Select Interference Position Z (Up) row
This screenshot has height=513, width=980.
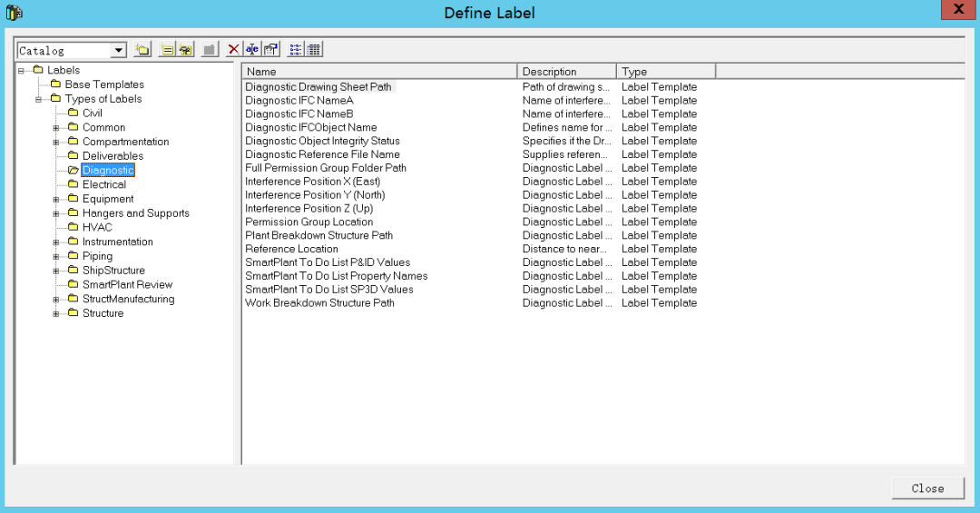pos(309,208)
